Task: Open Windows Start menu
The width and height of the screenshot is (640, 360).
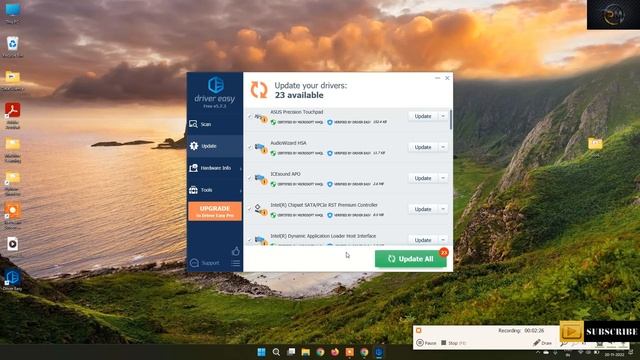Action: 262,352
